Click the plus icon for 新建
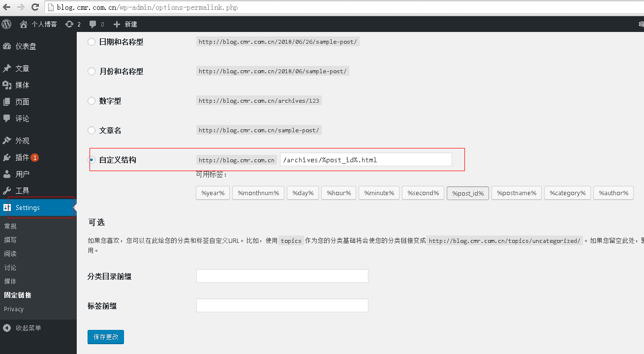644x354 pixels. [x=117, y=24]
